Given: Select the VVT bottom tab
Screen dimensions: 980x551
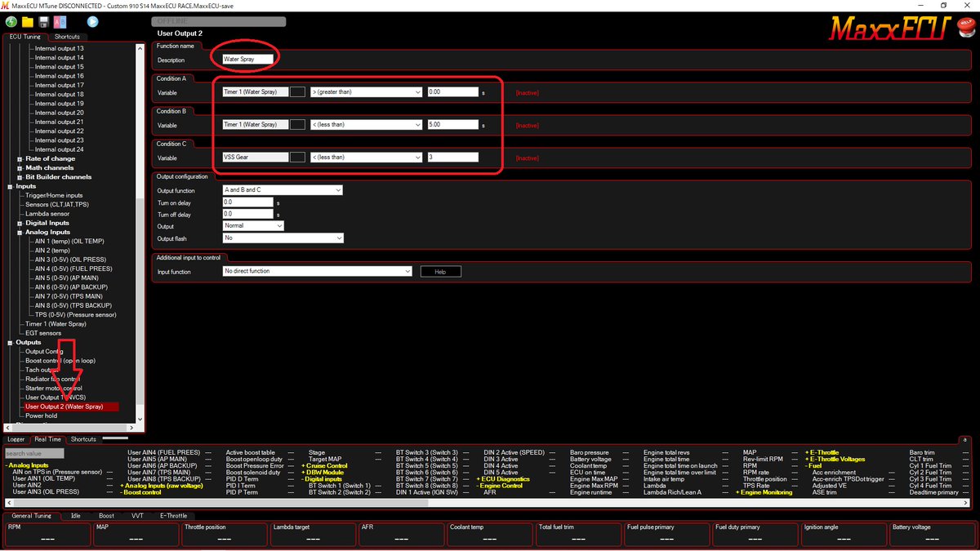Looking at the screenshot, I should click(136, 516).
